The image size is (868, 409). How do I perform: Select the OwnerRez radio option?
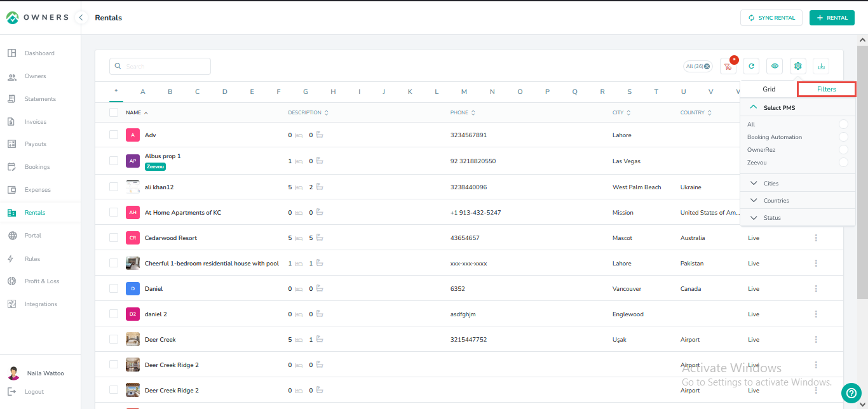(843, 150)
